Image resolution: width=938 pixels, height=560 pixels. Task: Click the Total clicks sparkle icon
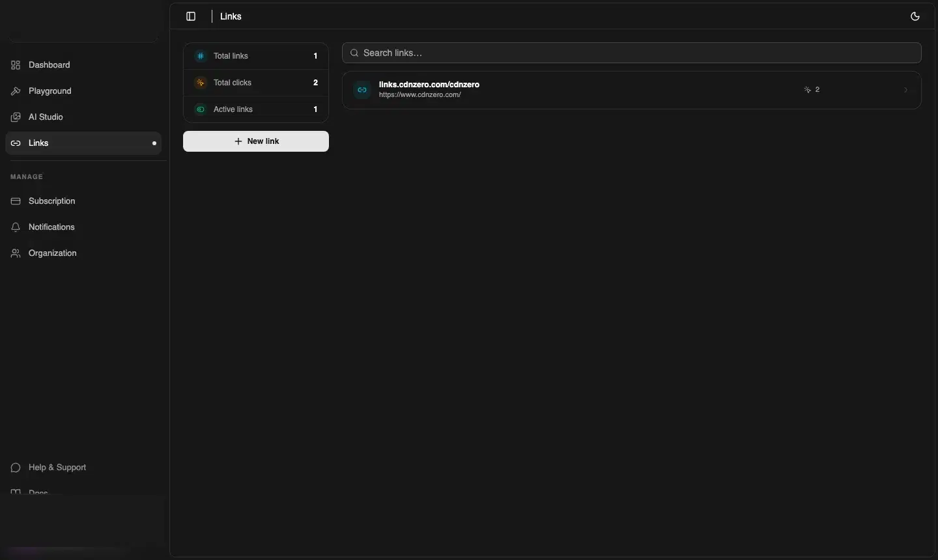(x=201, y=83)
